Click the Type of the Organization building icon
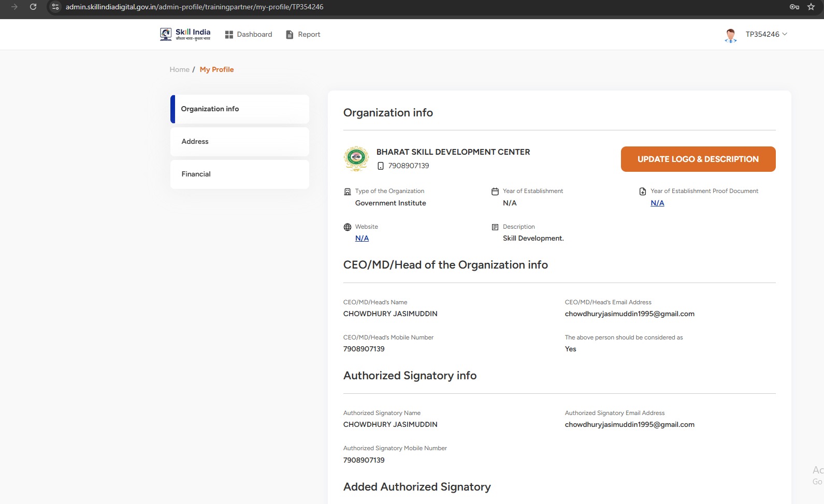824x504 pixels. click(348, 191)
